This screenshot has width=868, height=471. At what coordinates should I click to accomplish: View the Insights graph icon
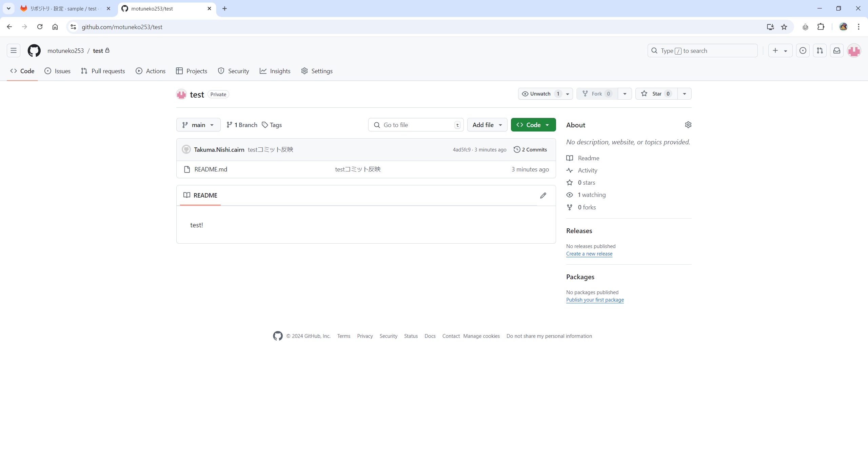[263, 71]
